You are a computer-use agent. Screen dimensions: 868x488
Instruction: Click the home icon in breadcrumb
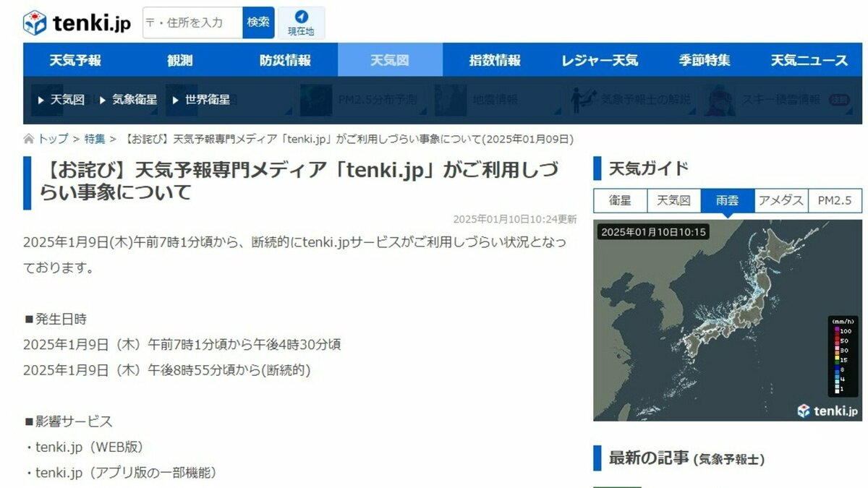point(29,139)
